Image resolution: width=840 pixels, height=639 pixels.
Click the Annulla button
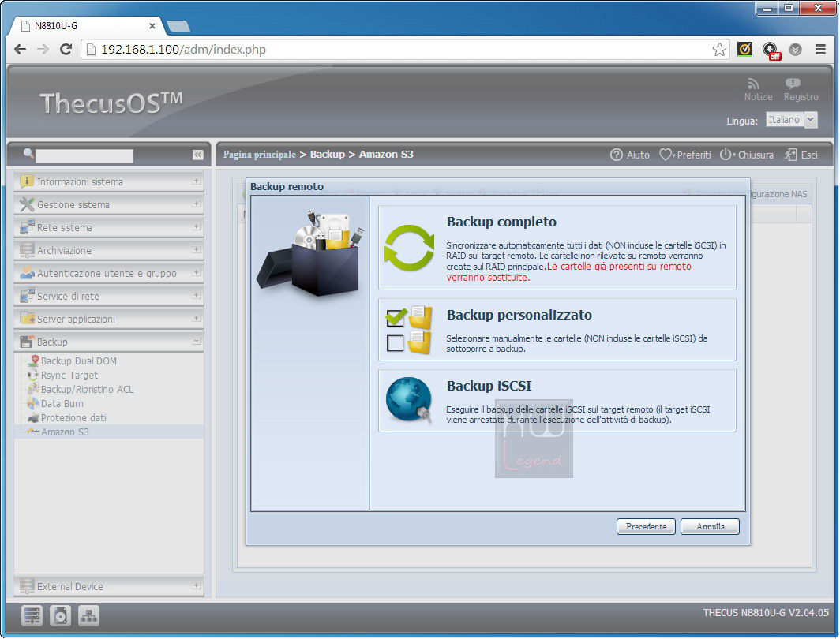point(710,527)
